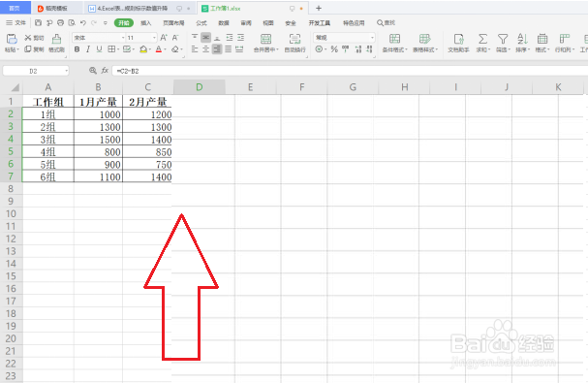Click the Undo arrow
588x383 pixels.
[83, 23]
